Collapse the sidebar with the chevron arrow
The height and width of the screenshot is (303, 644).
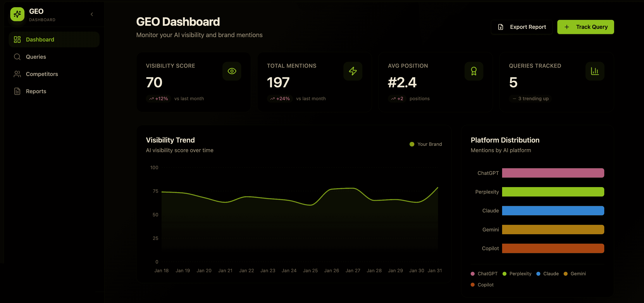point(92,14)
